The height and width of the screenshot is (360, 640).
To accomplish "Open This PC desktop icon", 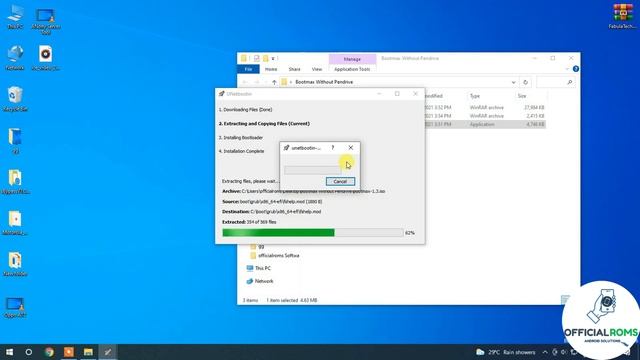I will point(15,17).
